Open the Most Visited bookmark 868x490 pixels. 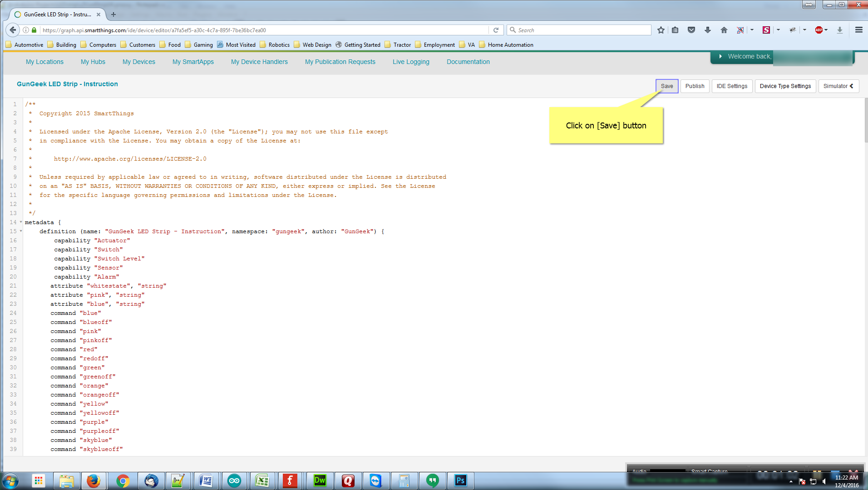[x=237, y=44]
